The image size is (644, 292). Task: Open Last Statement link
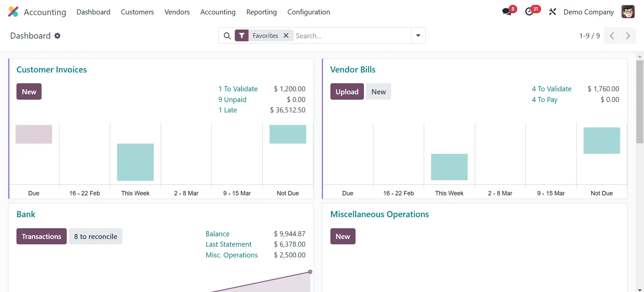pos(229,244)
